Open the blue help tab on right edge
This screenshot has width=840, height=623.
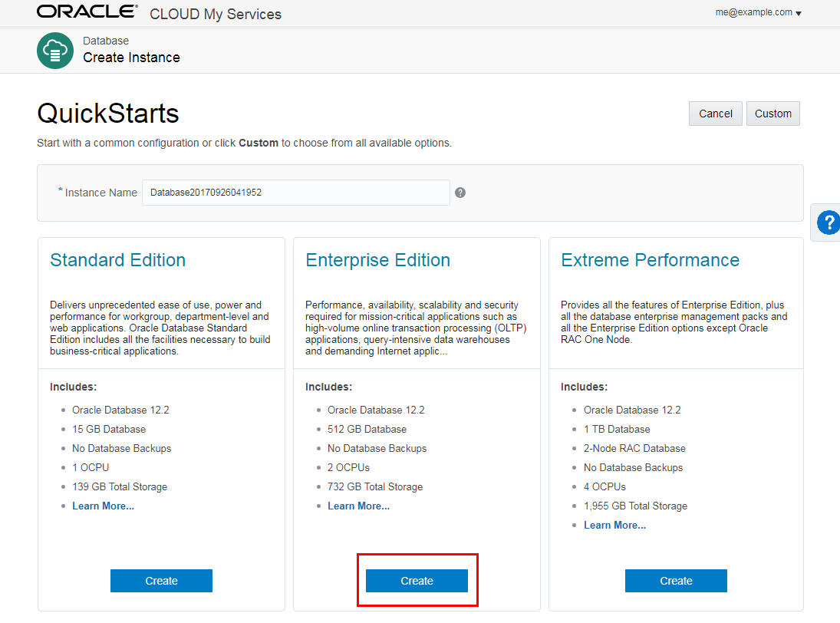[x=828, y=222]
